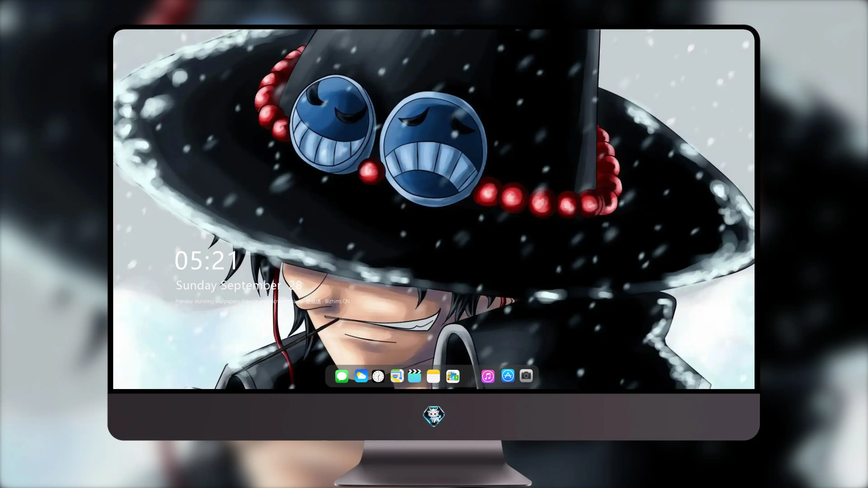The image size is (868, 488).
Task: Launch the Videos clapperboard app
Action: pos(415,376)
